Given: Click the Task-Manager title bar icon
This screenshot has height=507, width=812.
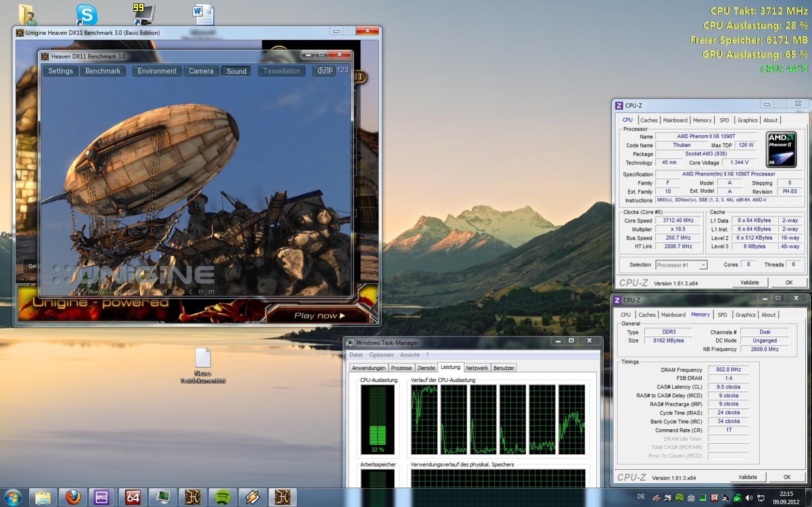Looking at the screenshot, I should (351, 342).
